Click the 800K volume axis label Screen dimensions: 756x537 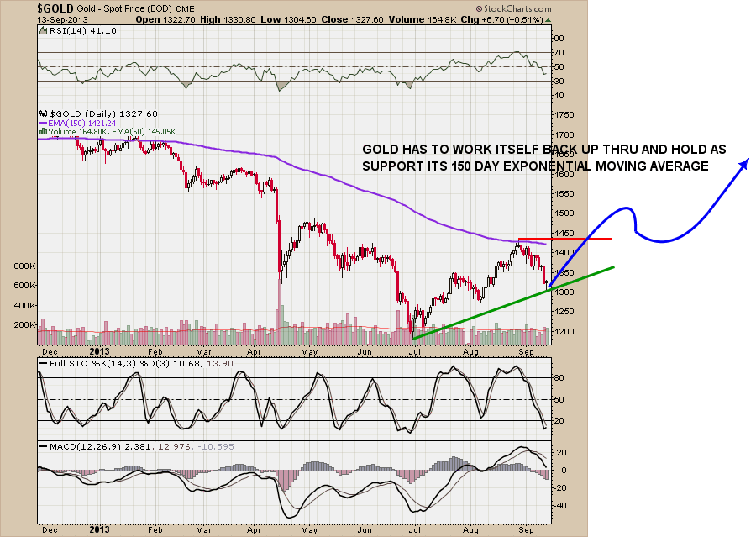[24, 266]
